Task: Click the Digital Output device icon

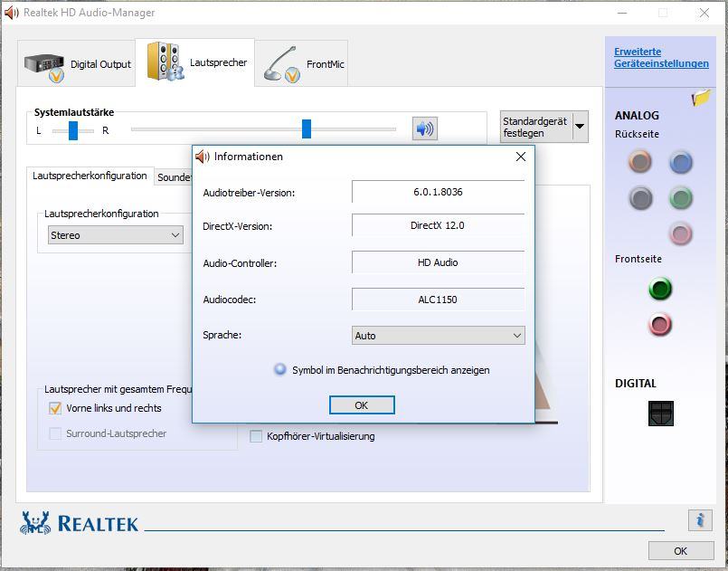Action: [44, 66]
